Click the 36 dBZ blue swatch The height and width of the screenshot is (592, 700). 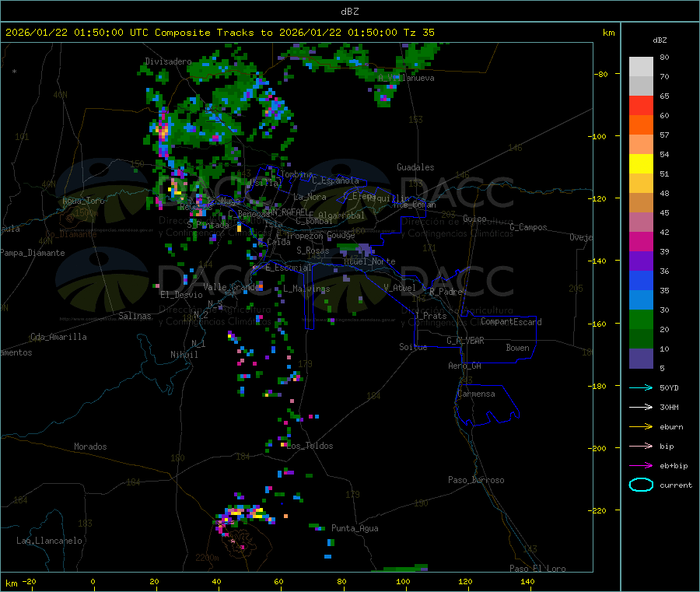click(x=641, y=280)
